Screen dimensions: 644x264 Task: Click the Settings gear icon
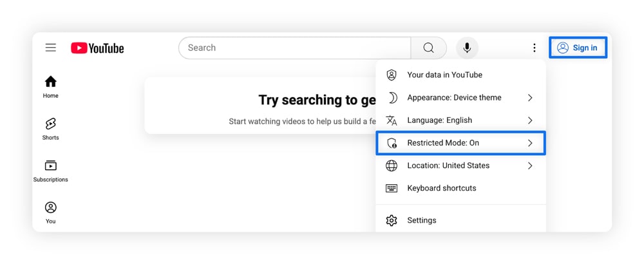[x=392, y=220]
